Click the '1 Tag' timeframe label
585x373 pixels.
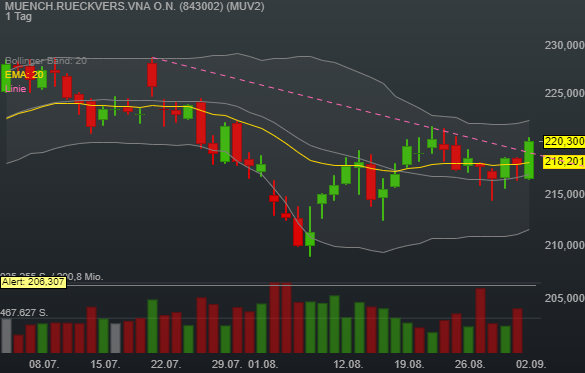point(19,17)
